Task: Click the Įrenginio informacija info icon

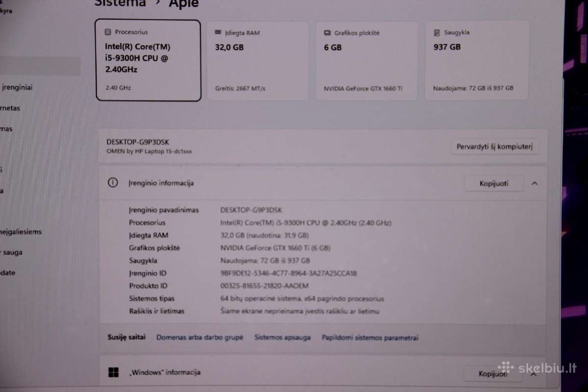Action: (113, 183)
